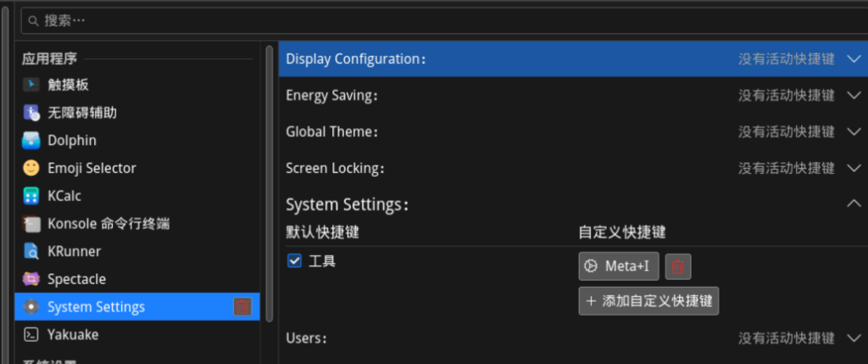Screen dimensions: 868x364
Task: Click the Yakuake terminal icon
Action: [31, 334]
